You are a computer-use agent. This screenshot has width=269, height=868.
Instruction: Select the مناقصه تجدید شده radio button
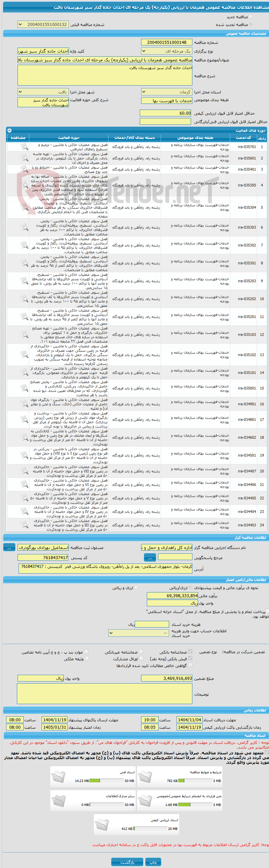point(250,24)
